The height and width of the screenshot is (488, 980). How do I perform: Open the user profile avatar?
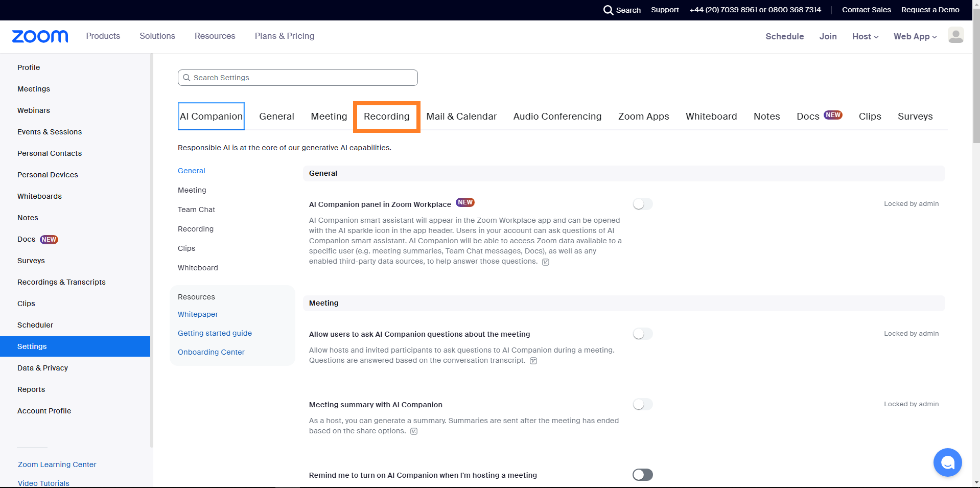click(955, 35)
